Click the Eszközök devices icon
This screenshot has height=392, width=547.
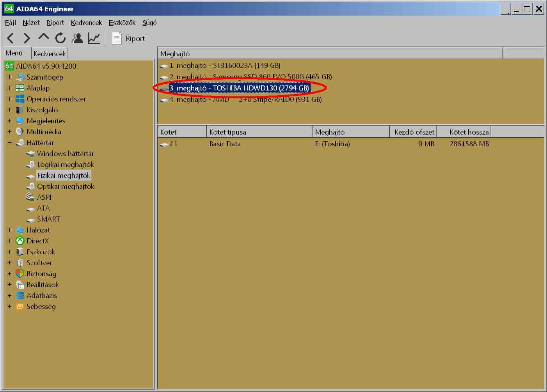20,252
